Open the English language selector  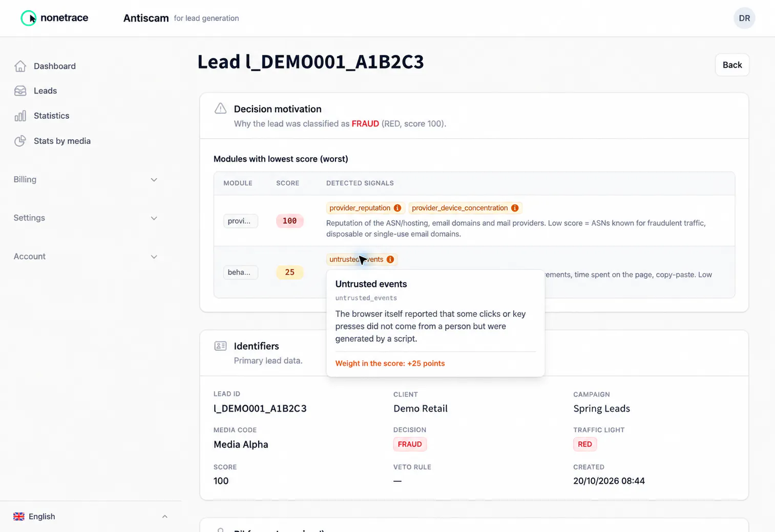[91, 516]
